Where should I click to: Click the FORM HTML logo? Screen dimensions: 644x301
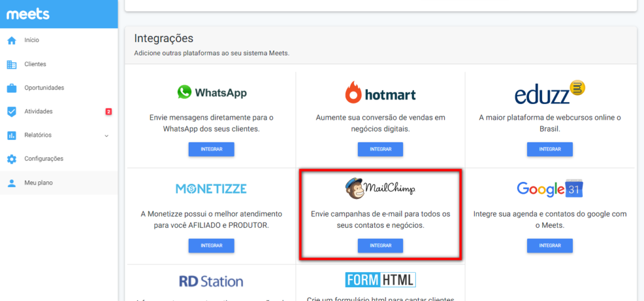pyautogui.click(x=380, y=280)
